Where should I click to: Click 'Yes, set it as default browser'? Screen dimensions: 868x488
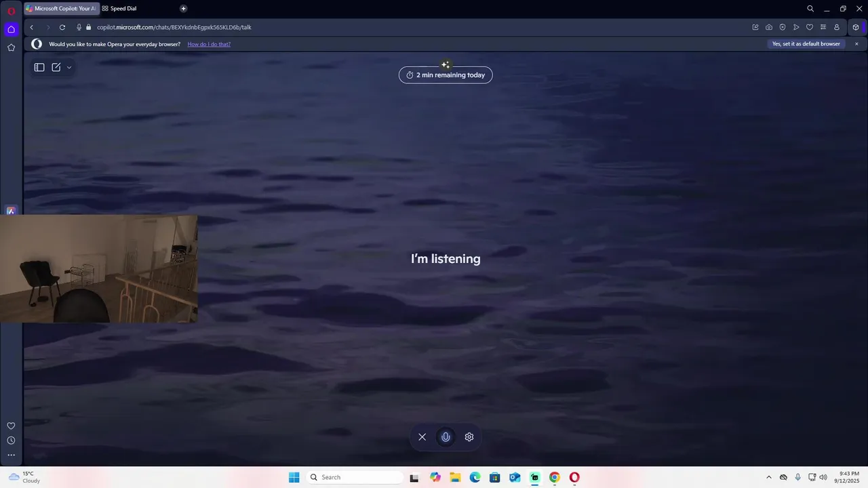click(806, 44)
